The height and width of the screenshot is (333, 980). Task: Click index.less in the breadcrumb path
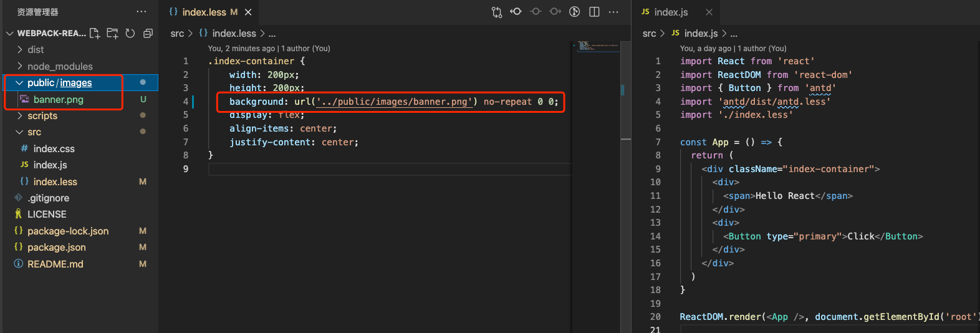234,33
